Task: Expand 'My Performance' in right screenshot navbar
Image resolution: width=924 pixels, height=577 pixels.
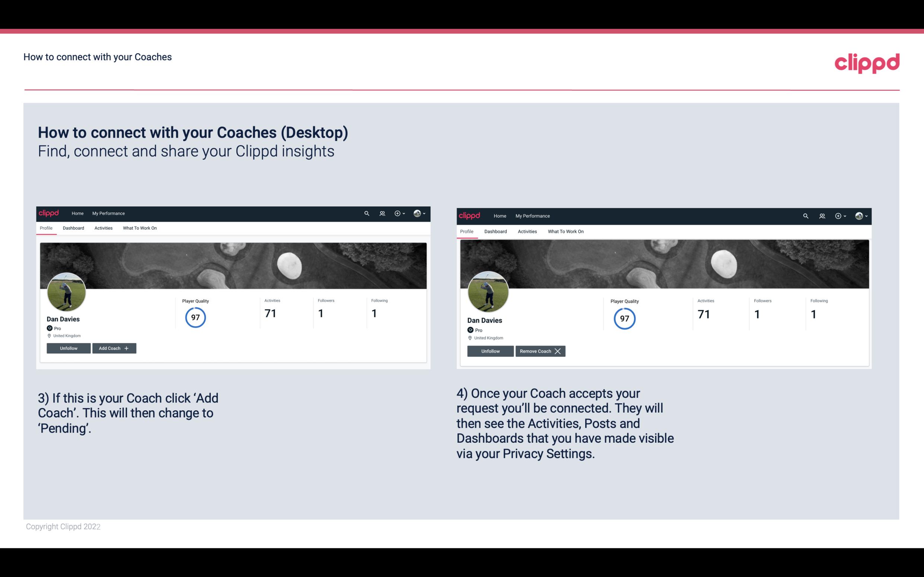Action: tap(532, 215)
